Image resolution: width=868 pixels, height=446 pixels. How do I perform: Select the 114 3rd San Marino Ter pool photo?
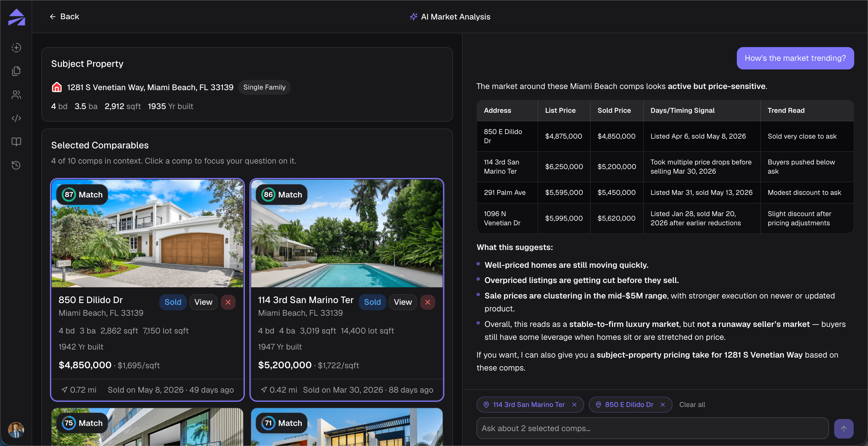point(347,233)
